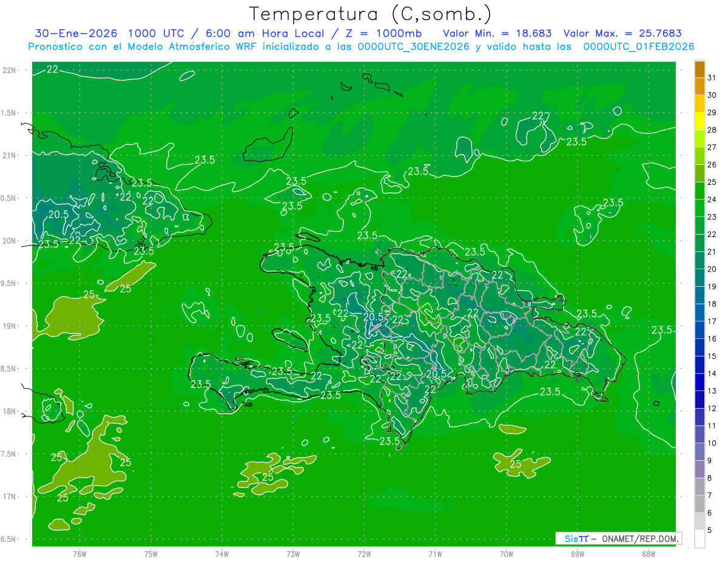Pick the legend swatch between 20 and 21
The width and height of the screenshot is (728, 562).
click(x=699, y=261)
